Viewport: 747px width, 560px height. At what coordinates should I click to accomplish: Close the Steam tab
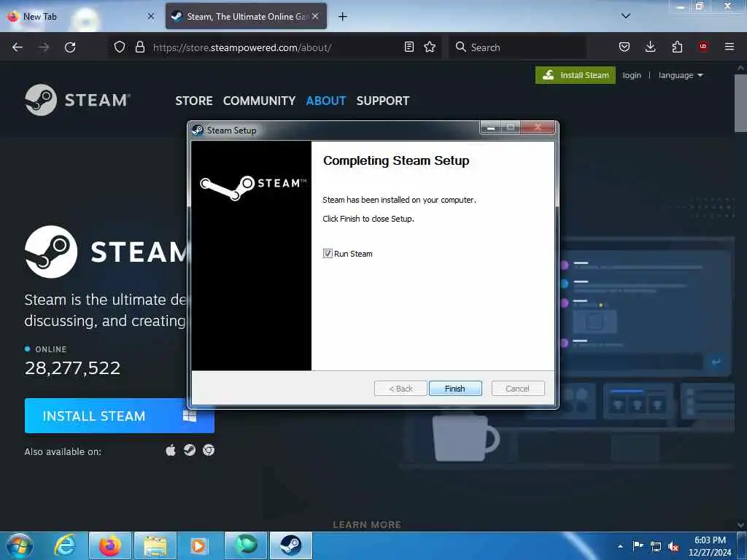coord(315,16)
